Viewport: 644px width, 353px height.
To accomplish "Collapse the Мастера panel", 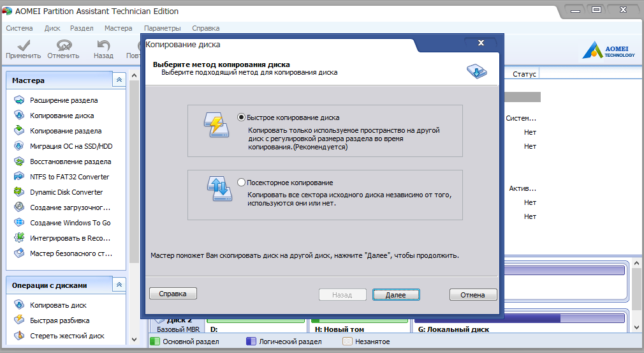I will (119, 80).
